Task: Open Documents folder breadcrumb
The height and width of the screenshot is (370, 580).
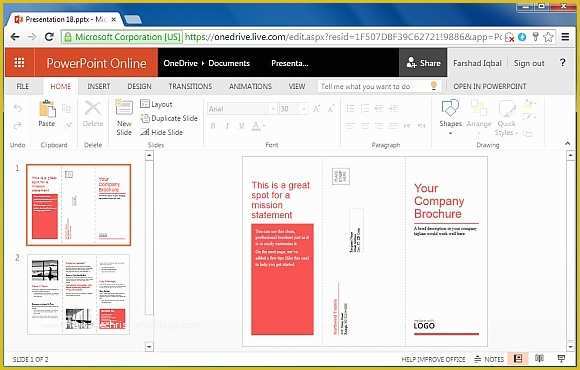Action: click(229, 63)
